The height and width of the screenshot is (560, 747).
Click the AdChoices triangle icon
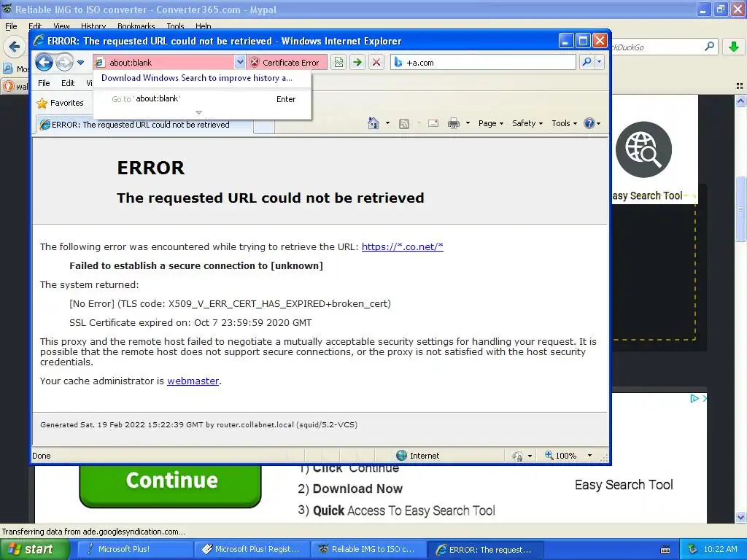click(694, 399)
